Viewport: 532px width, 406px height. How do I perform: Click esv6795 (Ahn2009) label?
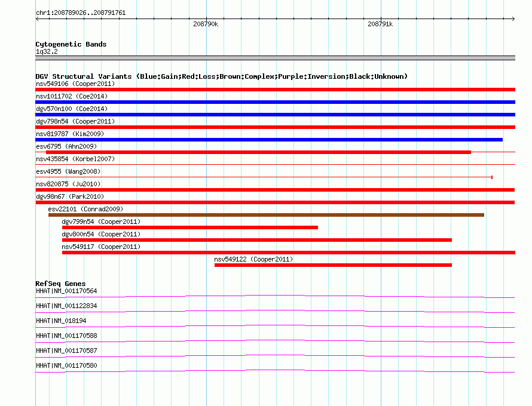pyautogui.click(x=66, y=146)
